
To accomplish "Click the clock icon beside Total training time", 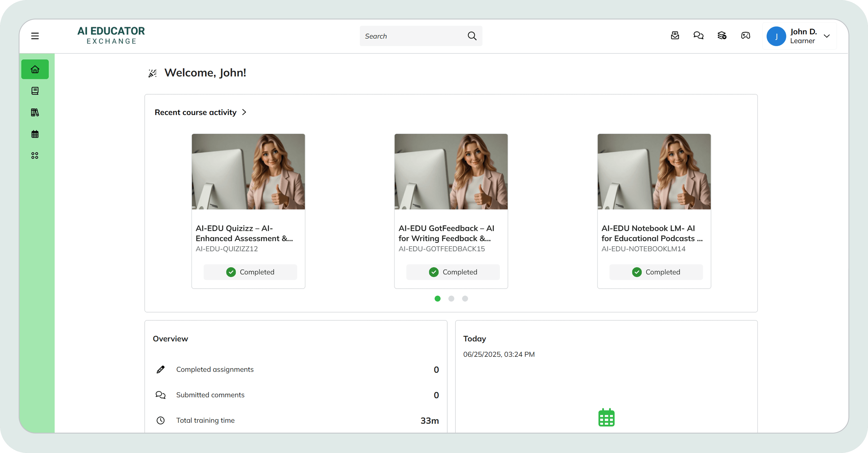I will point(161,420).
